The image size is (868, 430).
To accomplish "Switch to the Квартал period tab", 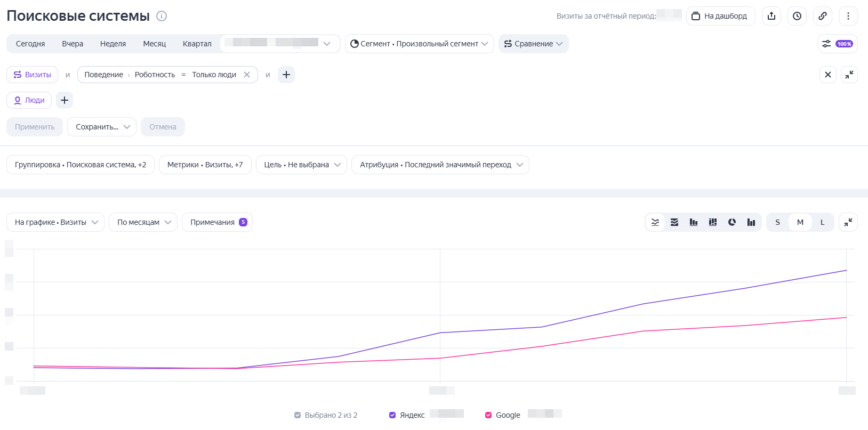I will click(197, 44).
